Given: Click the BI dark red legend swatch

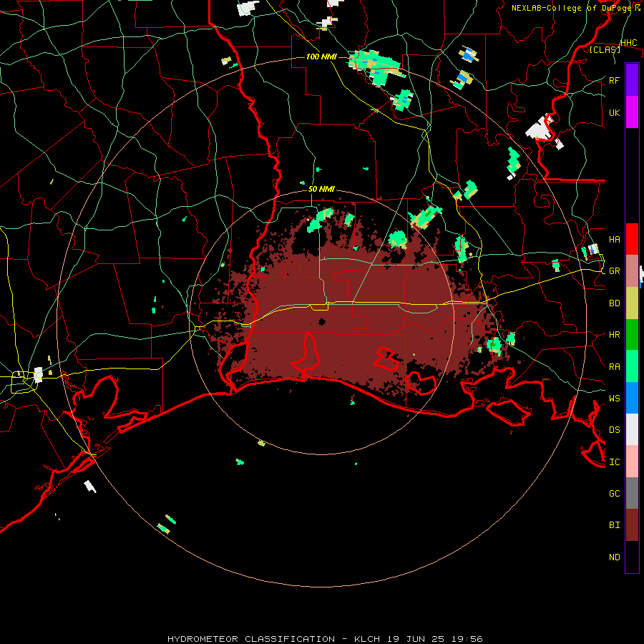Looking at the screenshot, I should point(632,525).
